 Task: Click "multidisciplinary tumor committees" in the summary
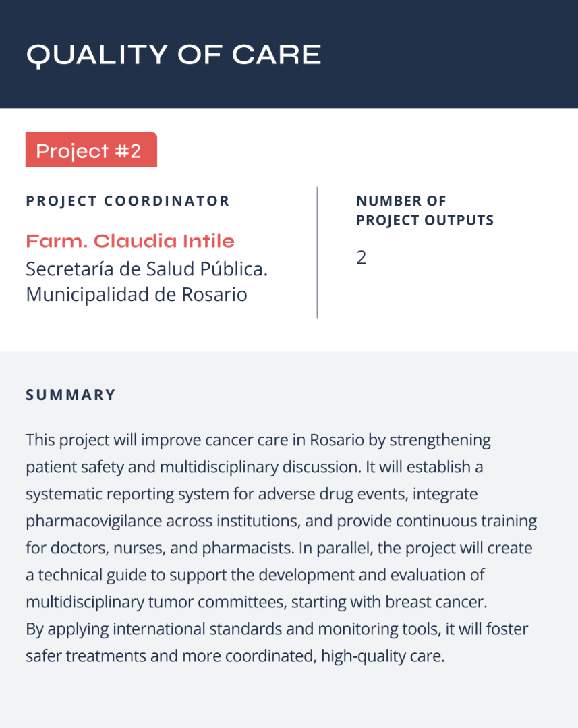click(x=152, y=602)
